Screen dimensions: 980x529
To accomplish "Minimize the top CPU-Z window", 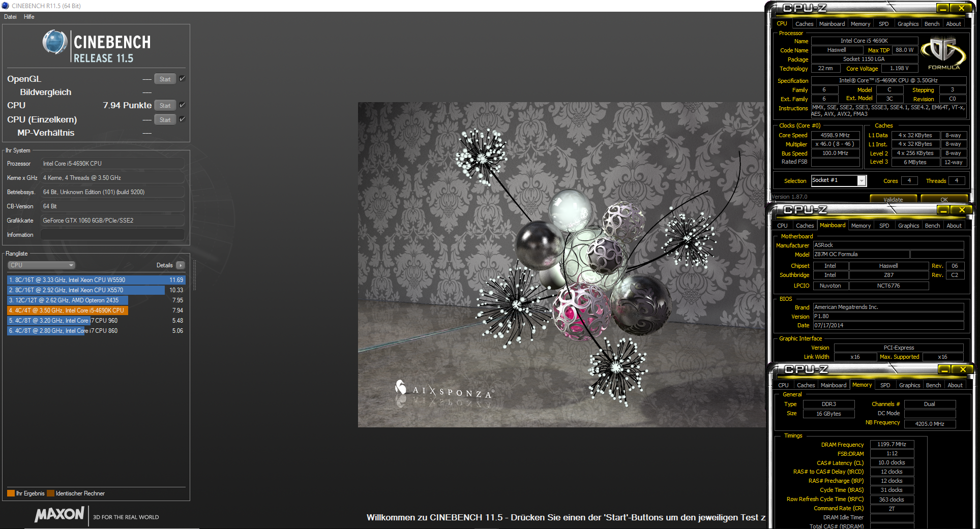I will coord(943,8).
